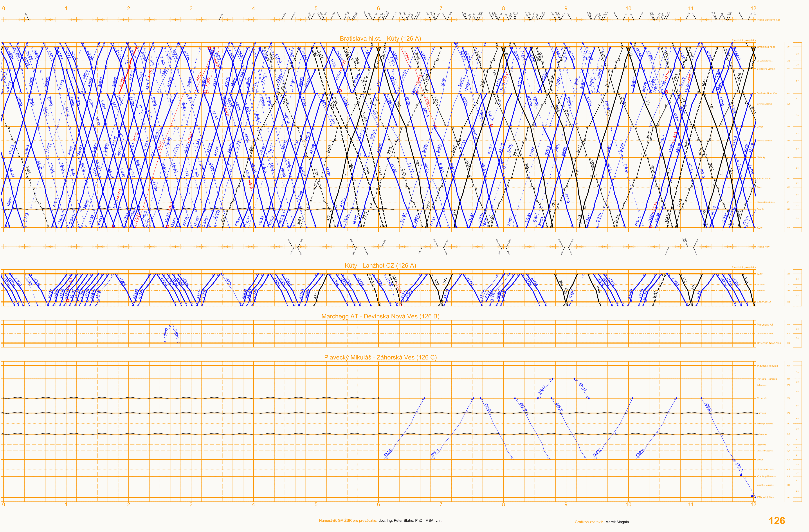Click train number '87811' in the 126 C graph

coord(435,453)
